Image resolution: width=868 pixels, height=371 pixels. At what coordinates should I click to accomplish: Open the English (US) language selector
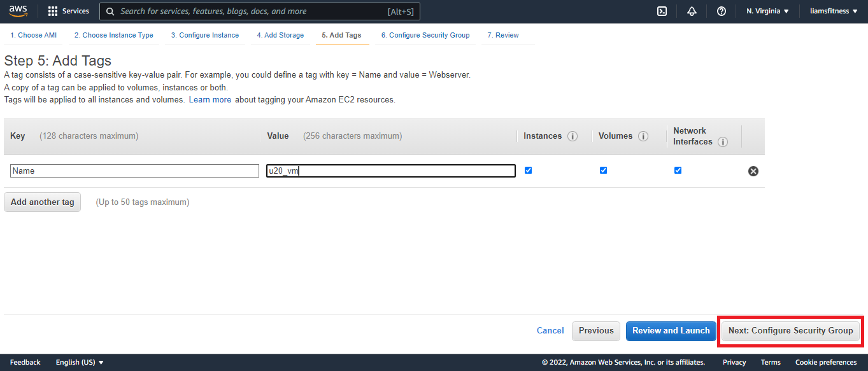(80, 362)
